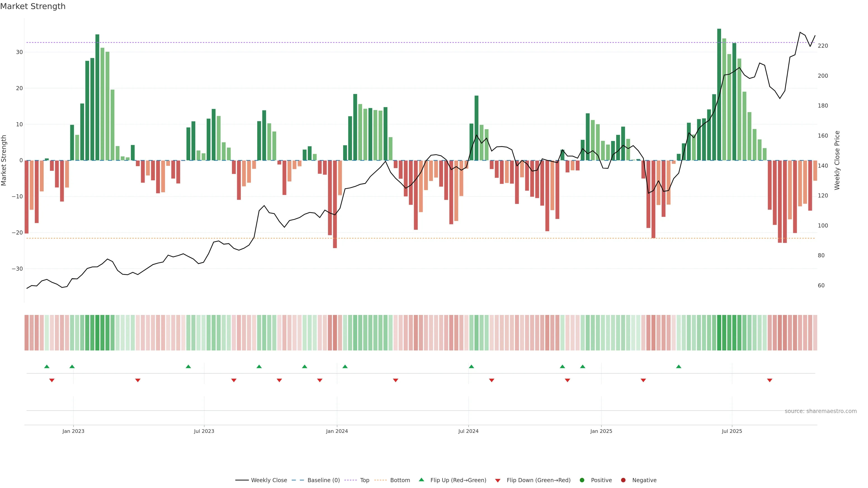Click the rightmost green flip-up triangle marker
The image size is (868, 488).
coord(679,366)
